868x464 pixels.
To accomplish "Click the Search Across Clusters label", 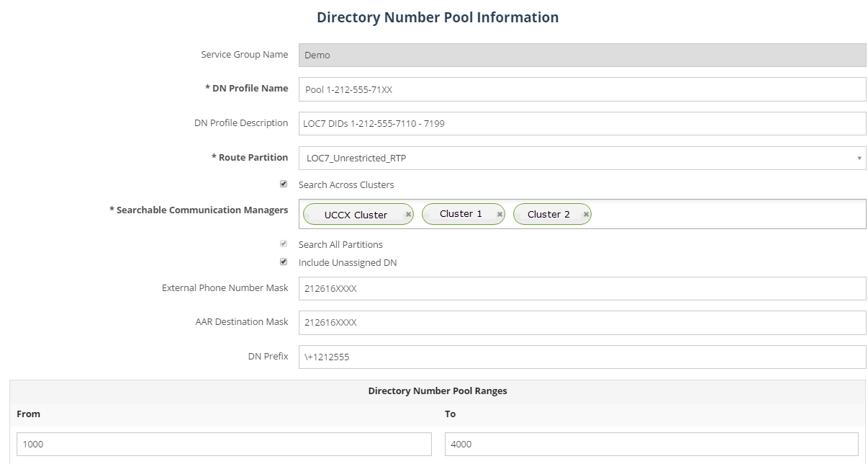I will click(x=346, y=185).
